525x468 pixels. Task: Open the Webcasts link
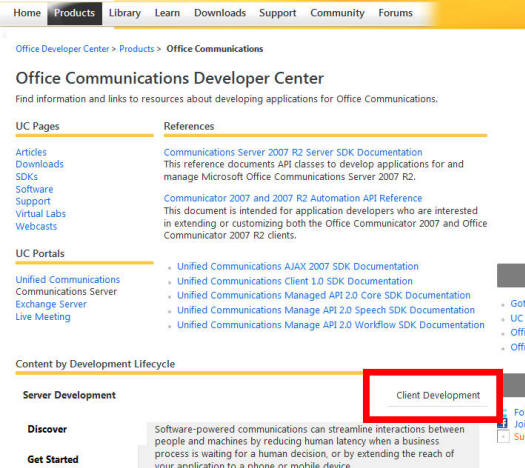point(36,226)
